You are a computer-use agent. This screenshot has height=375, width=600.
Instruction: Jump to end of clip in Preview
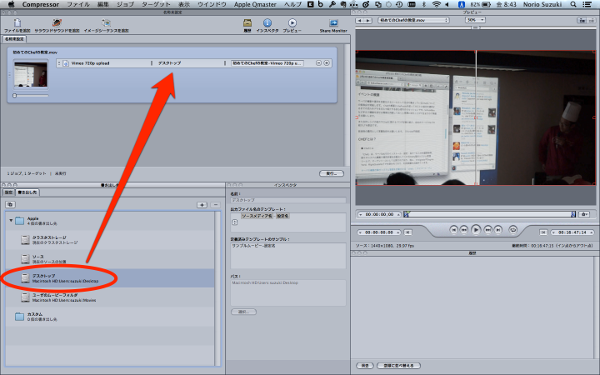[498, 230]
